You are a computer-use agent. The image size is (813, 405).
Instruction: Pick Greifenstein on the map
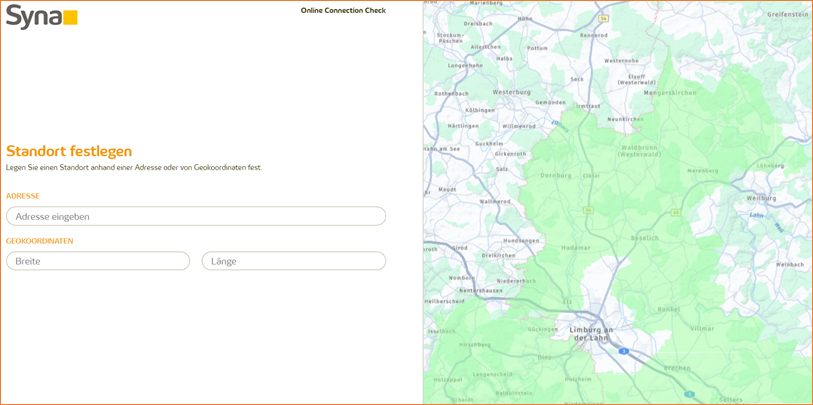point(787,15)
